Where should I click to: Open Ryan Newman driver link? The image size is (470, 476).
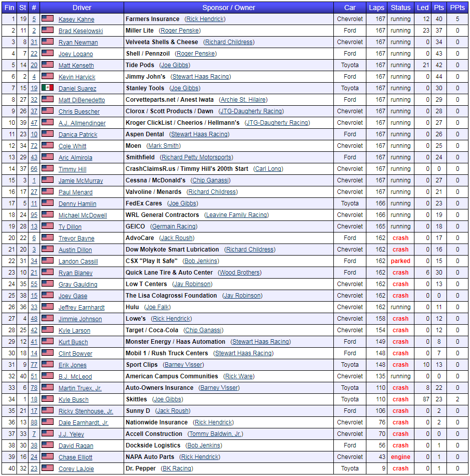(78, 43)
